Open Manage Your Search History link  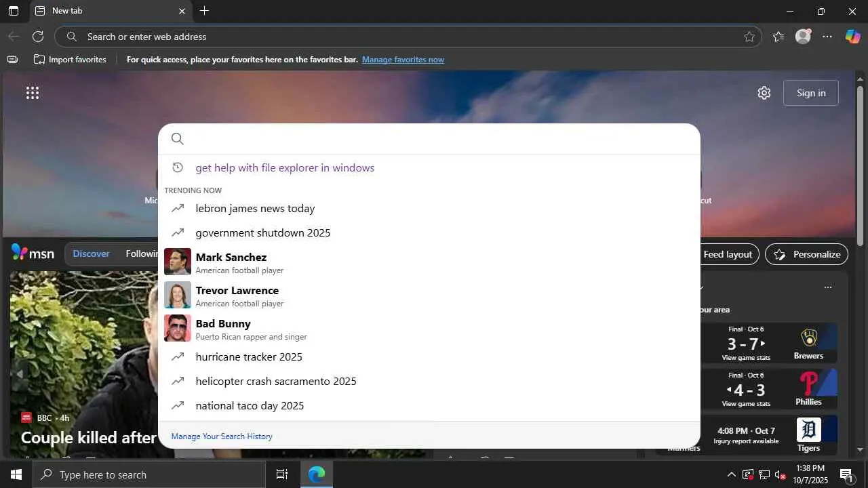click(x=222, y=436)
